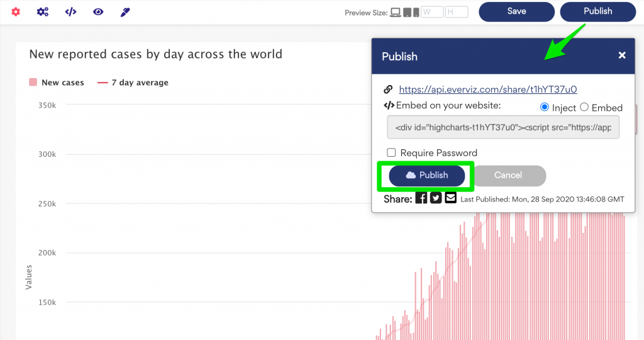Share chart via email envelope icon

tap(450, 198)
